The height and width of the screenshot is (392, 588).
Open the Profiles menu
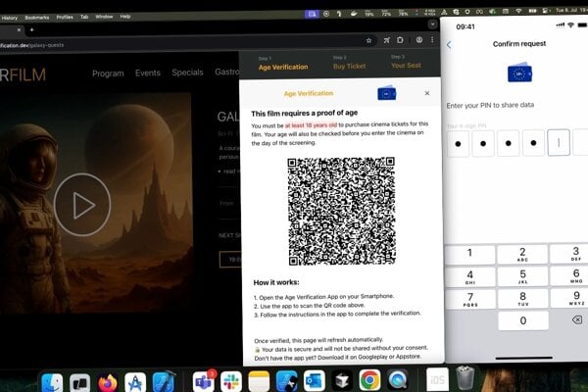click(x=65, y=17)
